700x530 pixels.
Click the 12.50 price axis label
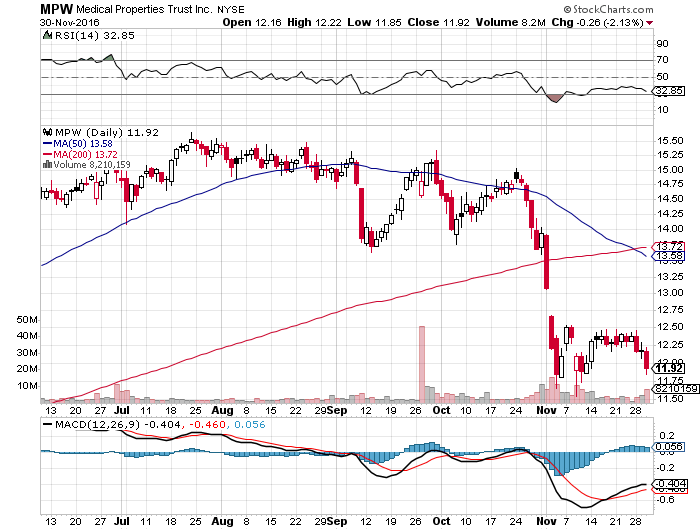point(670,327)
